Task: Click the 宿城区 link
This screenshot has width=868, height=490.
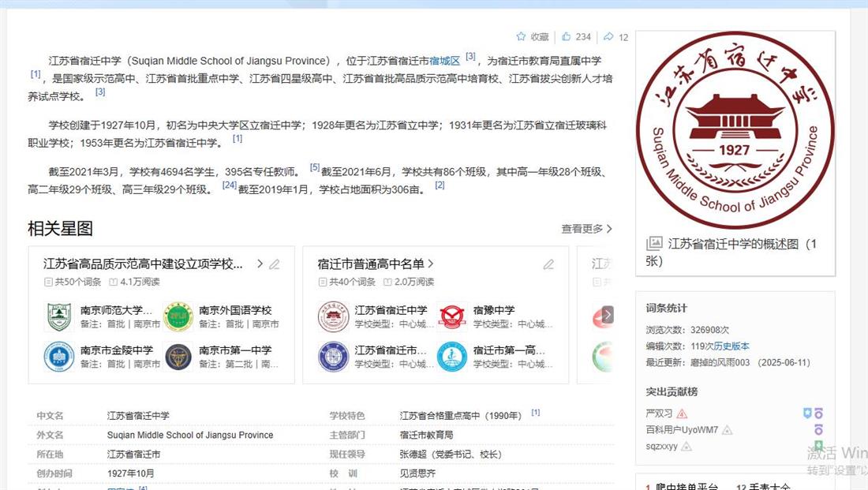Action: (x=444, y=61)
